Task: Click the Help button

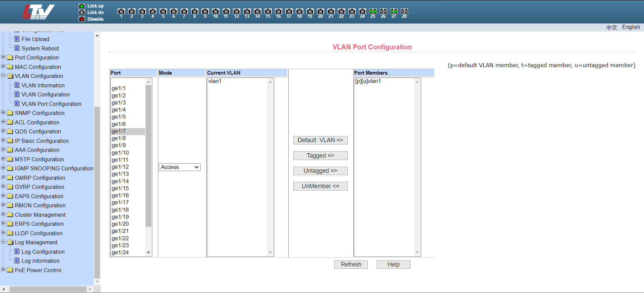Action: [393, 264]
